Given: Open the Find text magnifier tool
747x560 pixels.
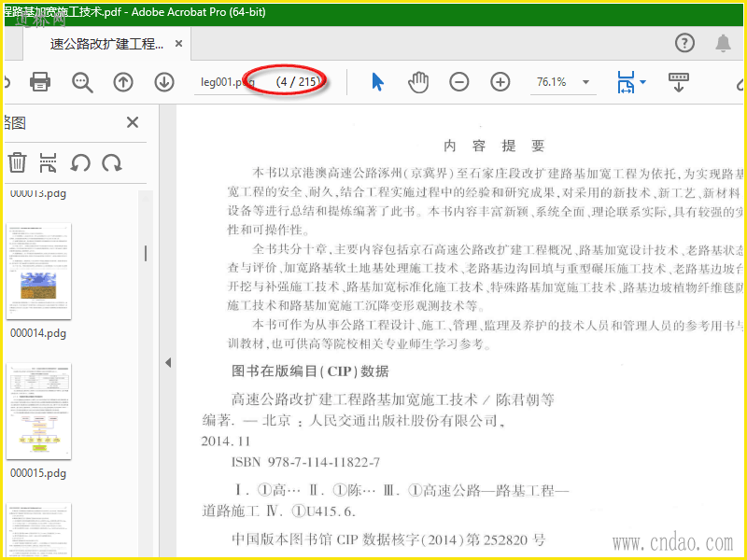Looking at the screenshot, I should [82, 82].
